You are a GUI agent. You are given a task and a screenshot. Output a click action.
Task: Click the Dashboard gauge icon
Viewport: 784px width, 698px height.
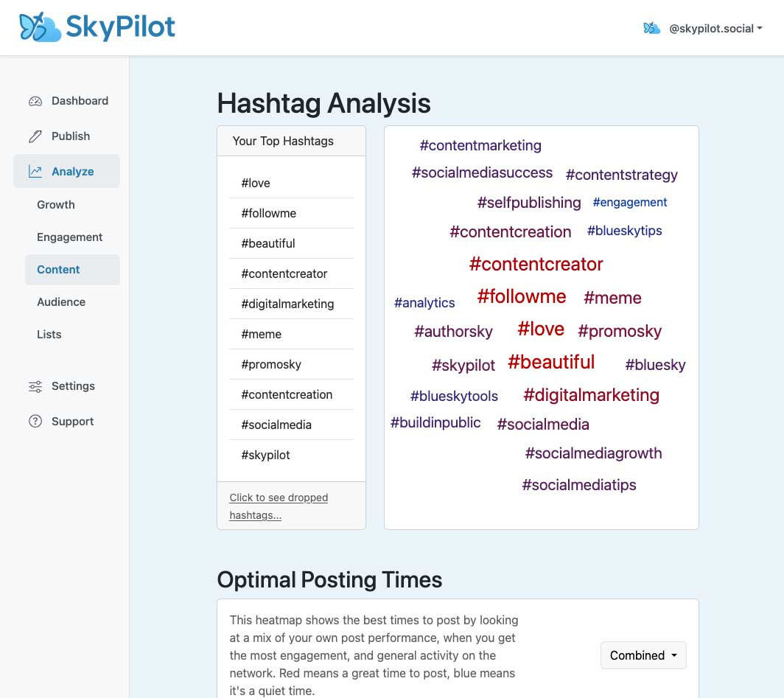click(x=35, y=101)
